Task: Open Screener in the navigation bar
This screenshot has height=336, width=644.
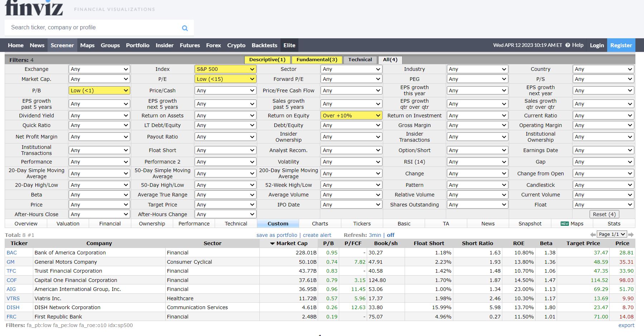Action: (x=62, y=45)
